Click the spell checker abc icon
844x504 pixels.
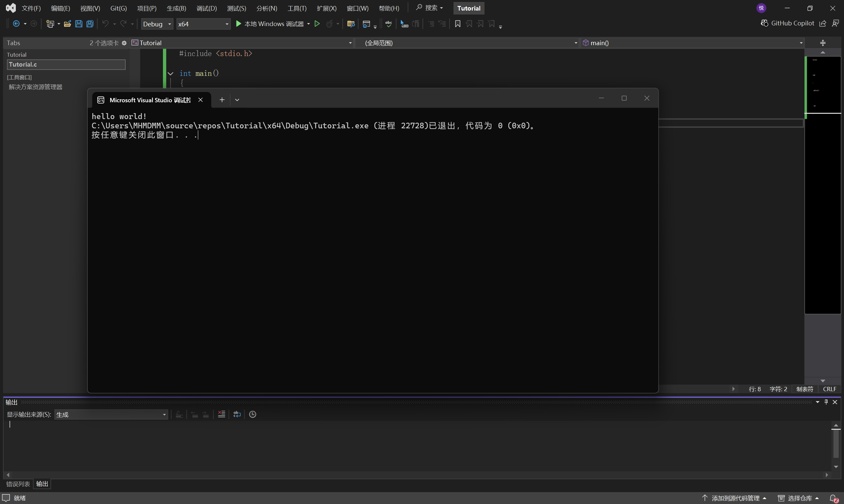[x=389, y=24]
